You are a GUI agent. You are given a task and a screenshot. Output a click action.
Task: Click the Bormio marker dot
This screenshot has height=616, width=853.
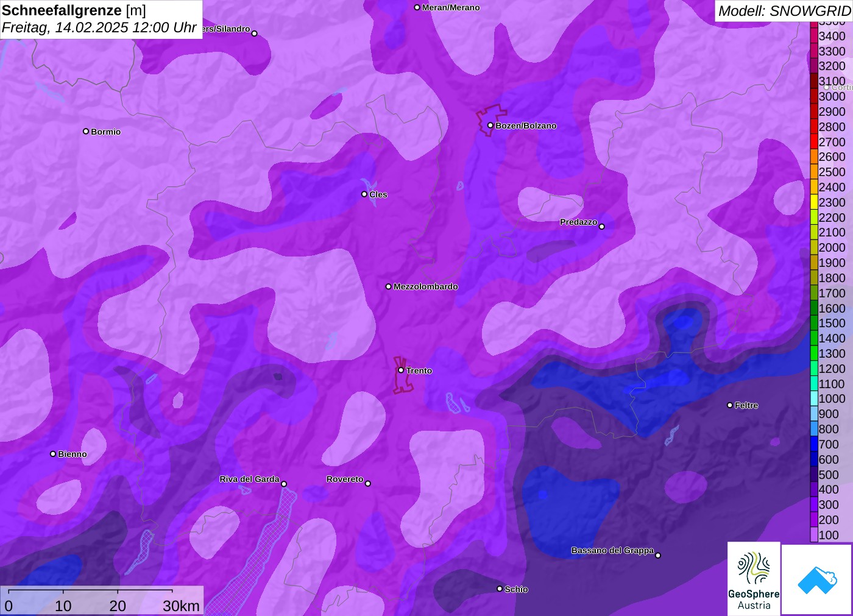tap(86, 132)
